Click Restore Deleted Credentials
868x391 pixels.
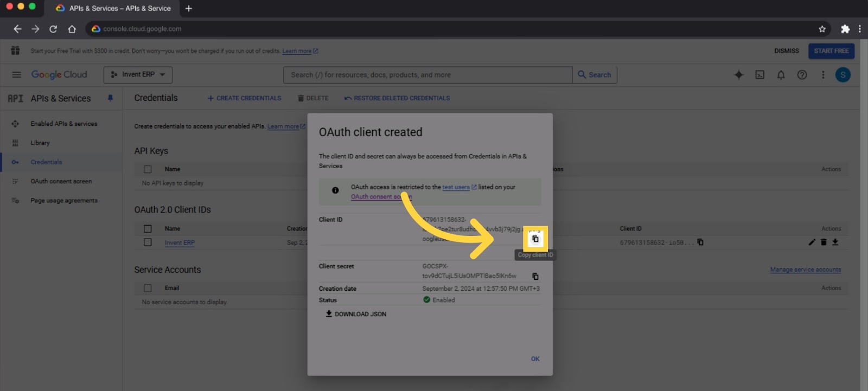[397, 98]
